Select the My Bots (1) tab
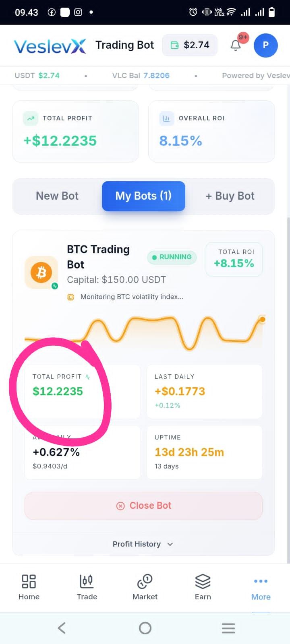 pos(143,196)
